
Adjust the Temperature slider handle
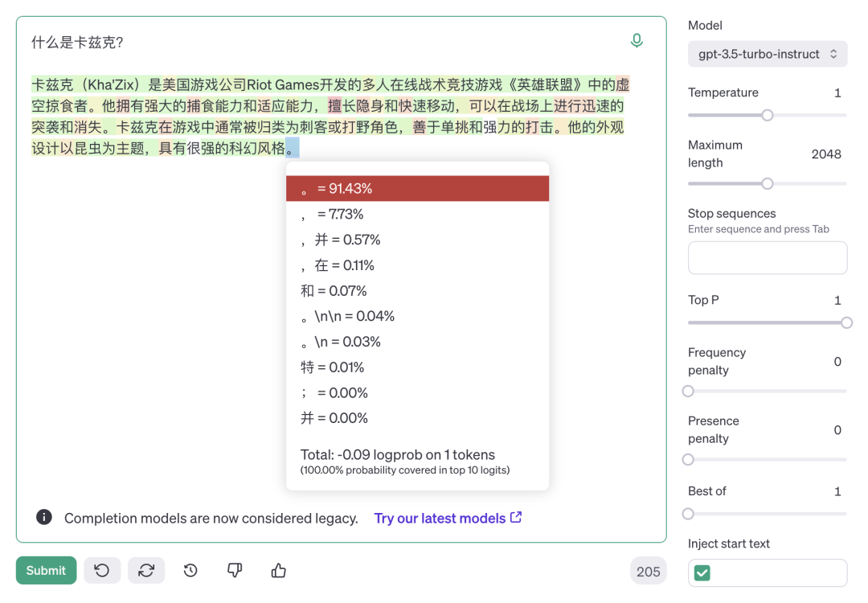coord(768,115)
